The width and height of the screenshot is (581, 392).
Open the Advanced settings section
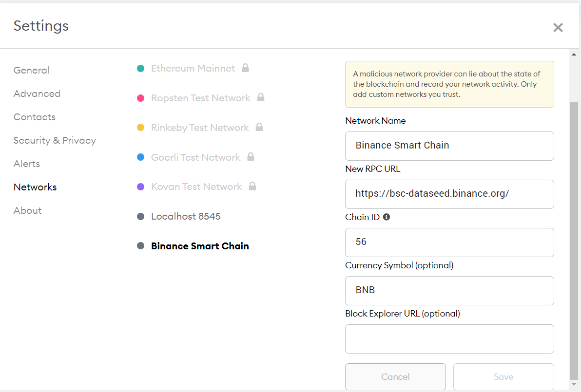tap(37, 93)
